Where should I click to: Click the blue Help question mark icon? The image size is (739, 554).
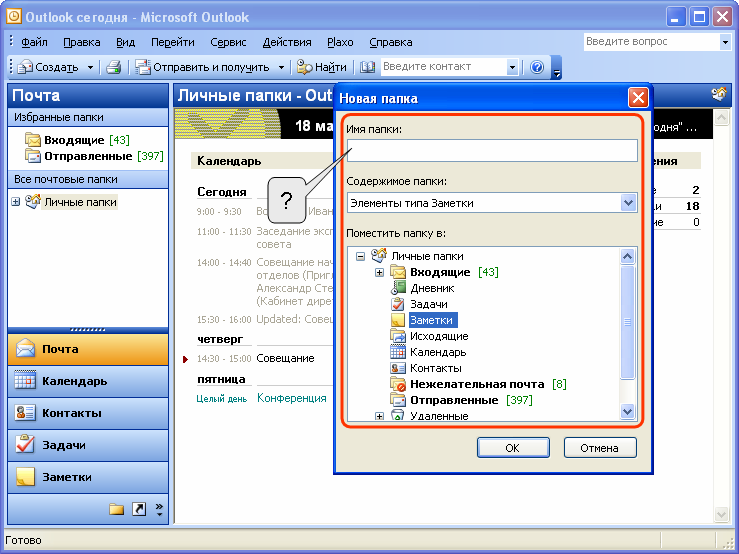click(537, 67)
